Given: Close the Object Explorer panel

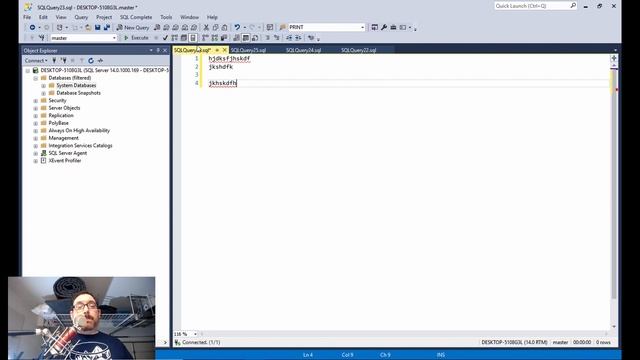Looking at the screenshot, I should 165,51.
